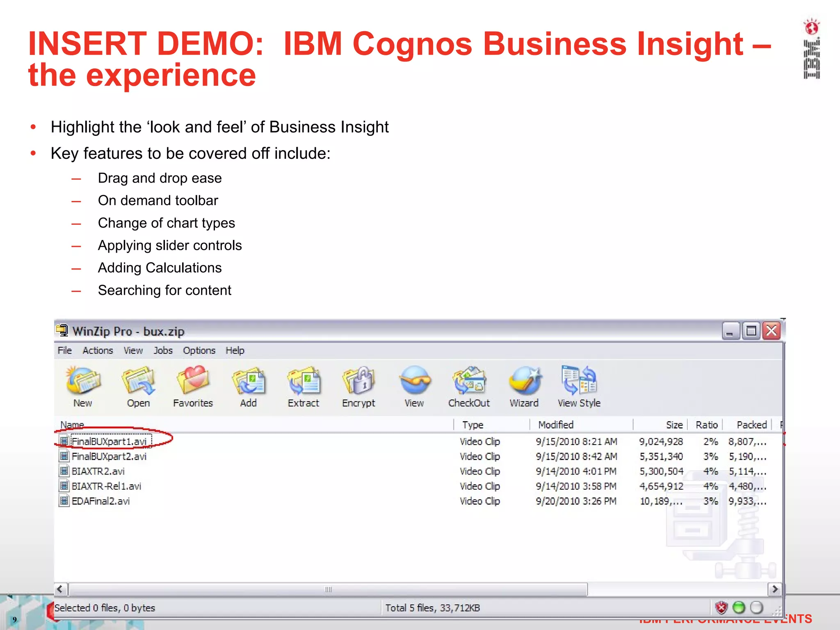This screenshot has width=840, height=630.
Task: Click the red shield status bar icon
Action: coord(721,607)
